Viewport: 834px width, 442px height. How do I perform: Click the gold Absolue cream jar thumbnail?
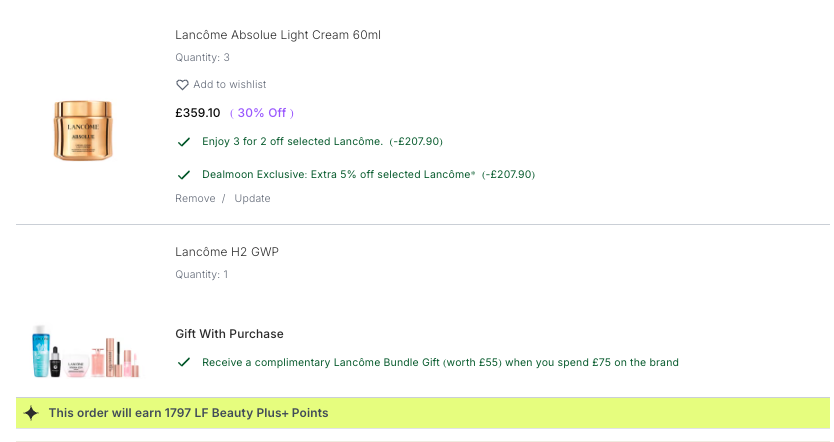[84, 130]
